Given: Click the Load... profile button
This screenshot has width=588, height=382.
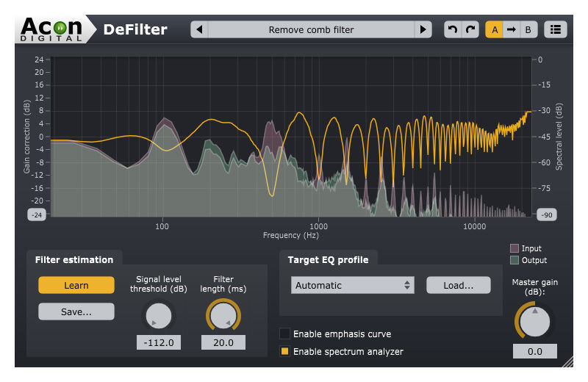Looking at the screenshot, I should point(458,285).
